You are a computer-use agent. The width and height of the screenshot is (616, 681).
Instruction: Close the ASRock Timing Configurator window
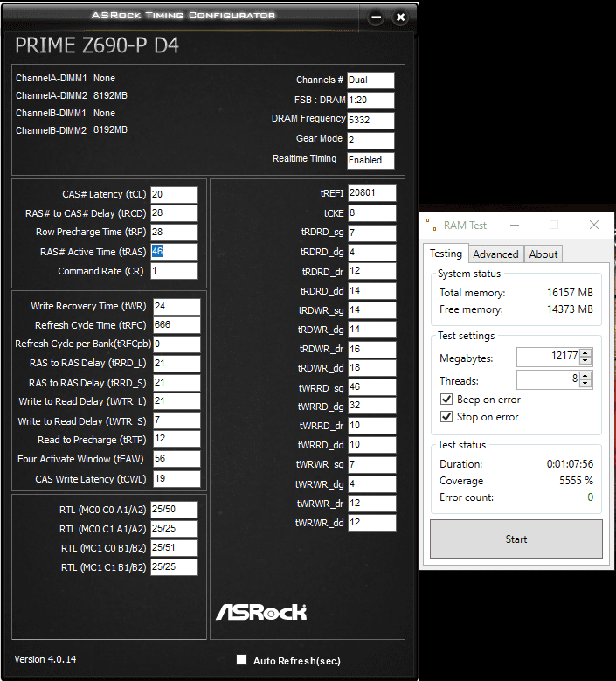(x=400, y=17)
